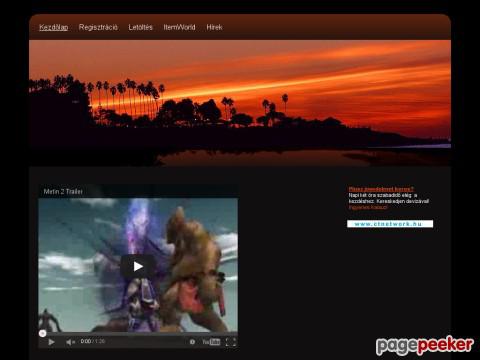Click the white ad description text block
Viewport: 480px width, 360px height.
tap(389, 198)
